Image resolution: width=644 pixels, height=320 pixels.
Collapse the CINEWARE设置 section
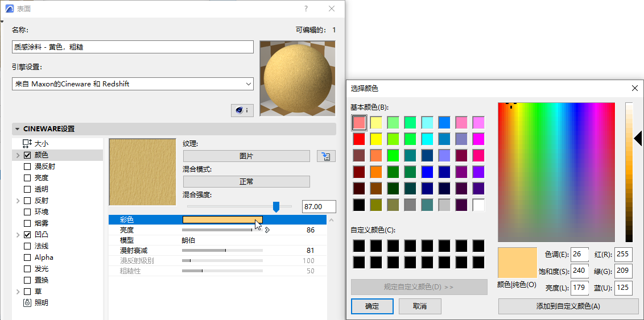[x=17, y=129]
